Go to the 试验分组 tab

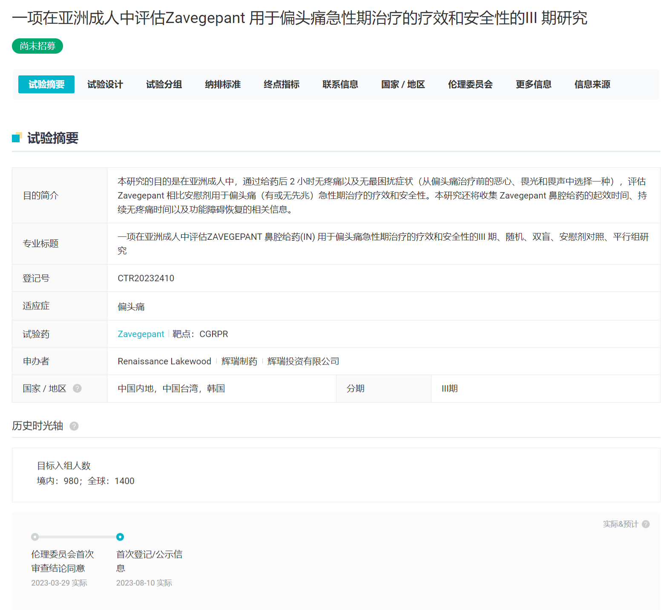point(164,84)
